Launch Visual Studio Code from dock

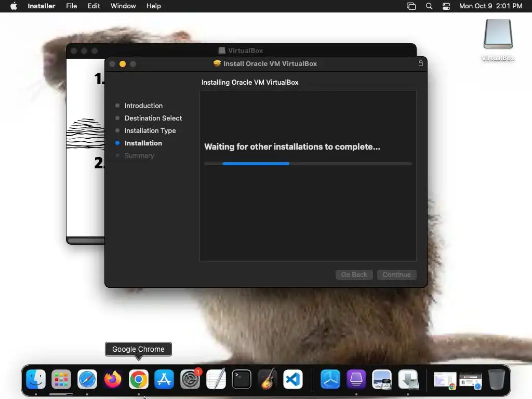click(x=293, y=379)
